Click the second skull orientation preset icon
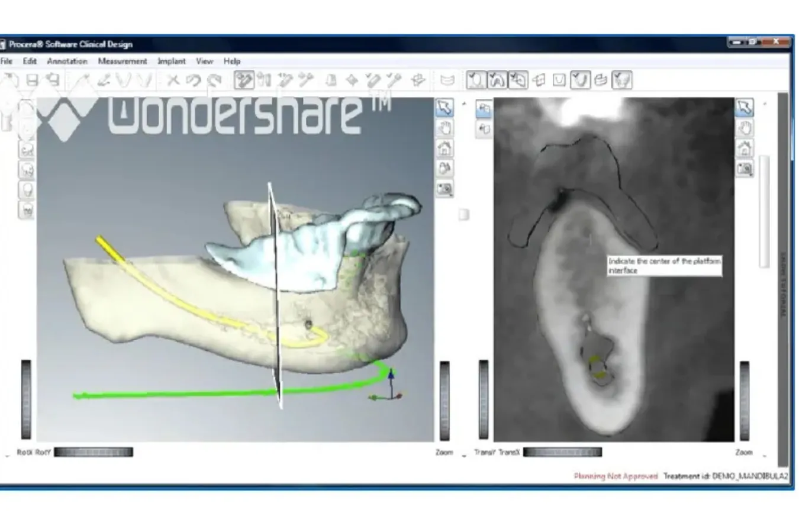799x532 pixels. pos(27,170)
